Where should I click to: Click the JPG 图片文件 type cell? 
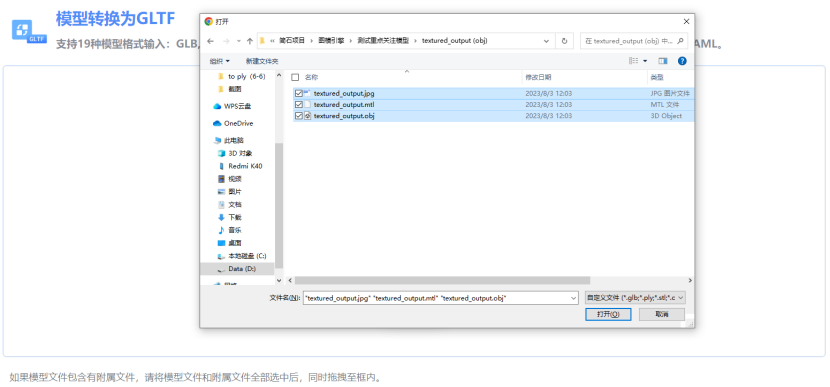point(670,93)
